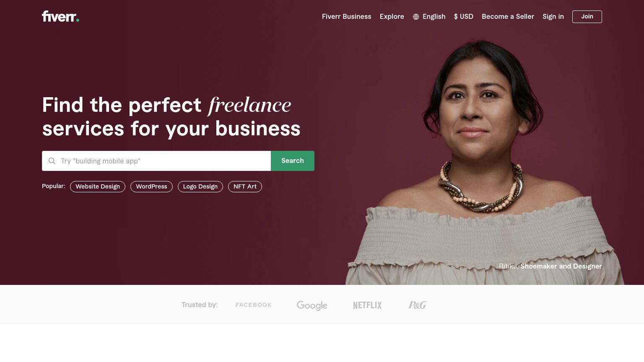
Task: Click the Google logo
Action: (x=312, y=305)
